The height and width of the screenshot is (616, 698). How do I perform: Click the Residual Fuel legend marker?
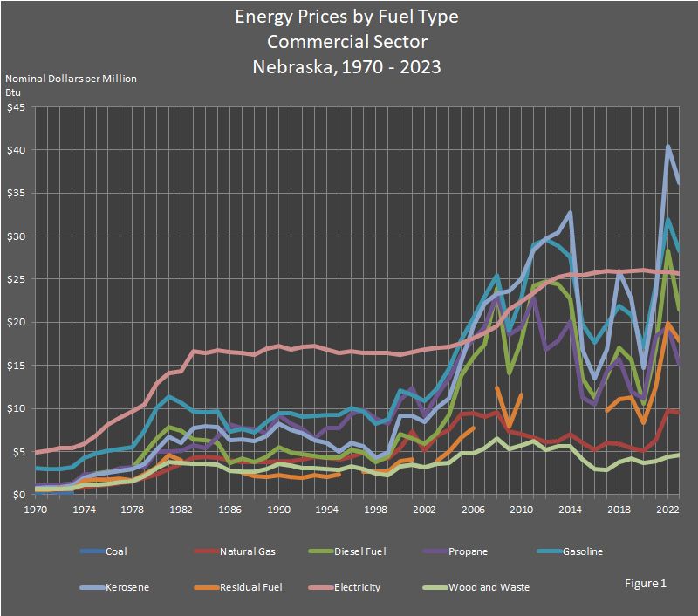[206, 587]
